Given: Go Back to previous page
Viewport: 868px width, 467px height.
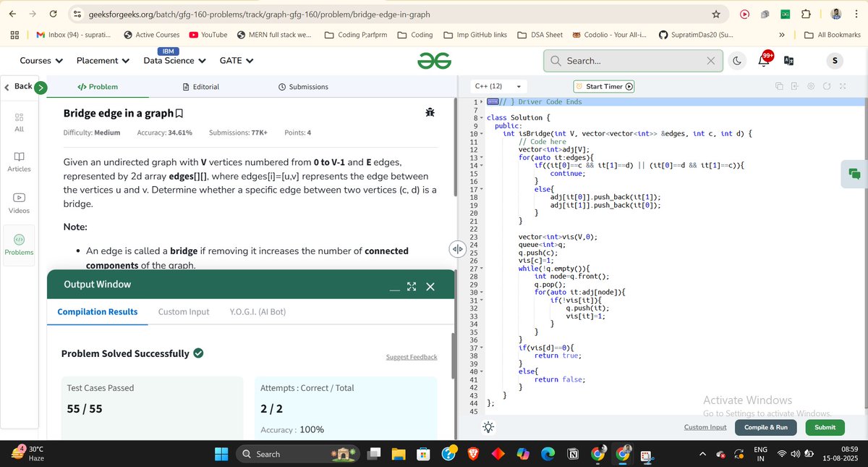Looking at the screenshot, I should (x=18, y=86).
